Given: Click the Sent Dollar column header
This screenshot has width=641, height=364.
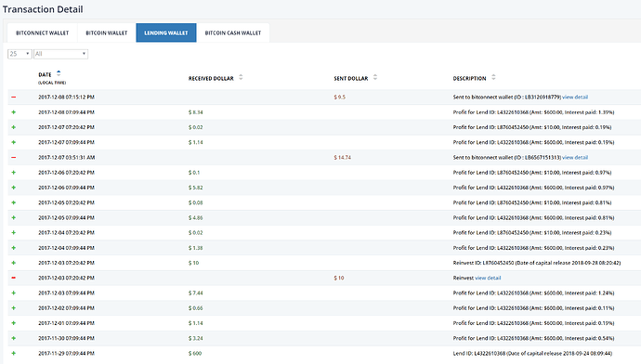Looking at the screenshot, I should 351,78.
